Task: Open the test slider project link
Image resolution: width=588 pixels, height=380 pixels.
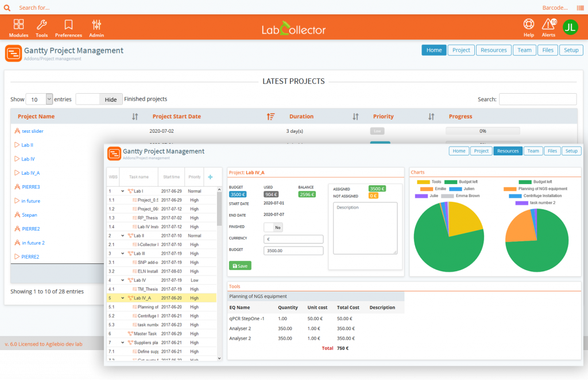Action: point(33,131)
